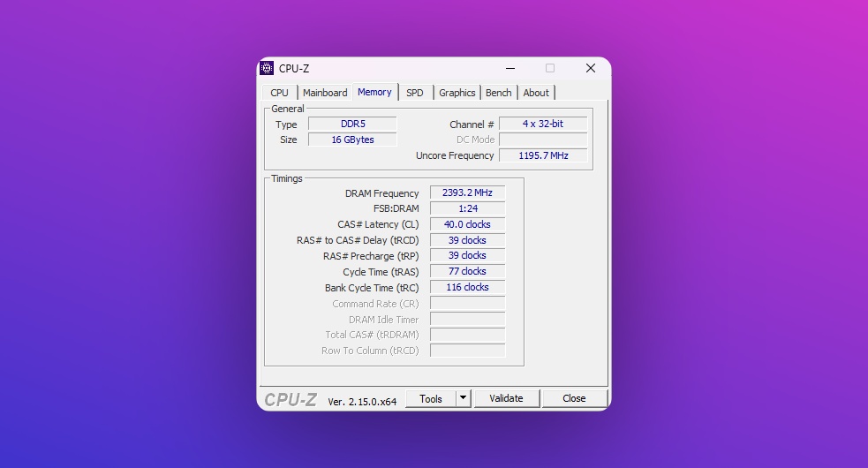Click the CPU-Z app icon in title bar
Screen dimensions: 868x468
pos(267,69)
